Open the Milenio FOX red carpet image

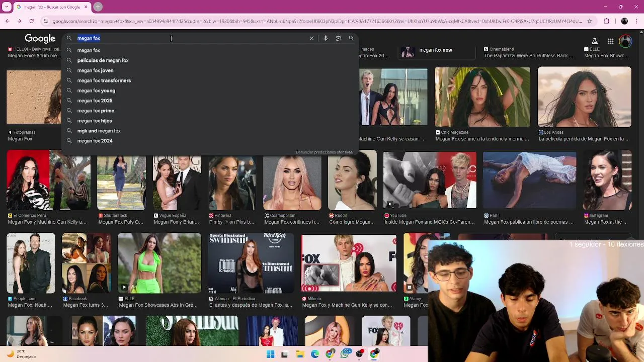coord(348,262)
